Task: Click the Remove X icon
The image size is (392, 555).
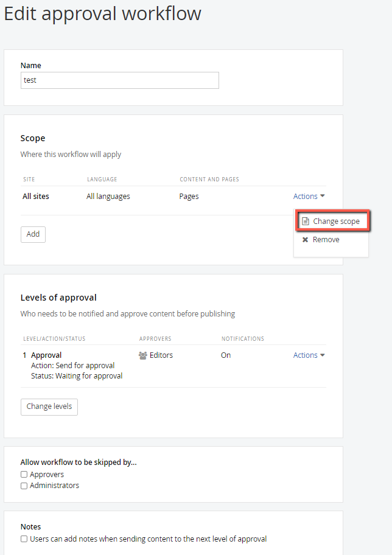Action: [305, 240]
